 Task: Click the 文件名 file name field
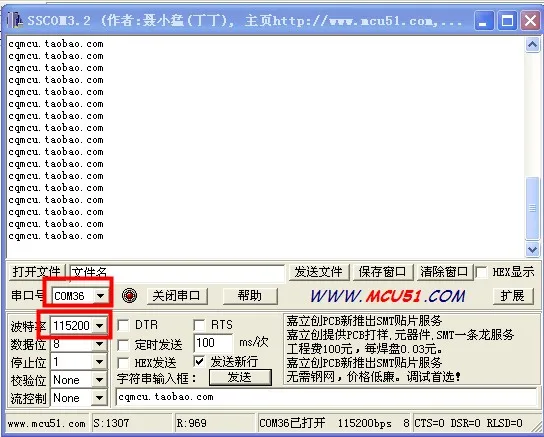[177, 273]
